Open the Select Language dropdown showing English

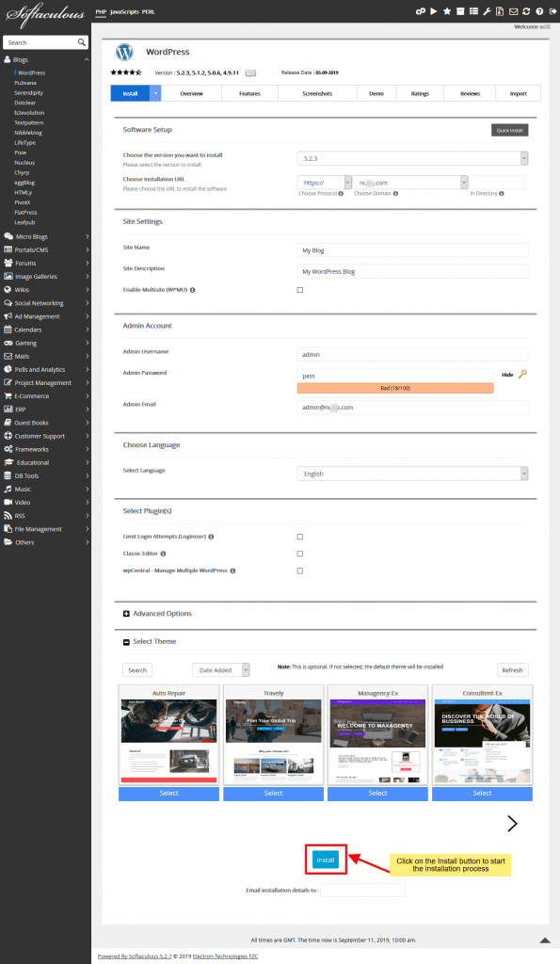pos(412,474)
